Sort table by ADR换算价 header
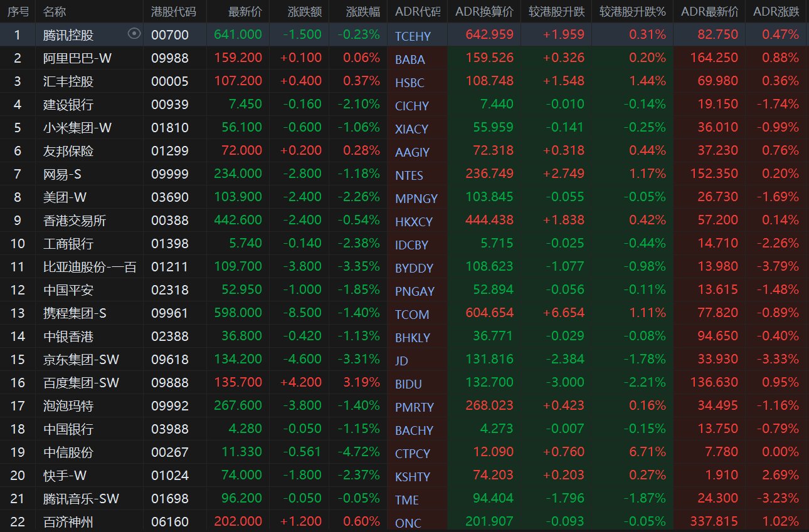809x532 pixels. point(484,11)
